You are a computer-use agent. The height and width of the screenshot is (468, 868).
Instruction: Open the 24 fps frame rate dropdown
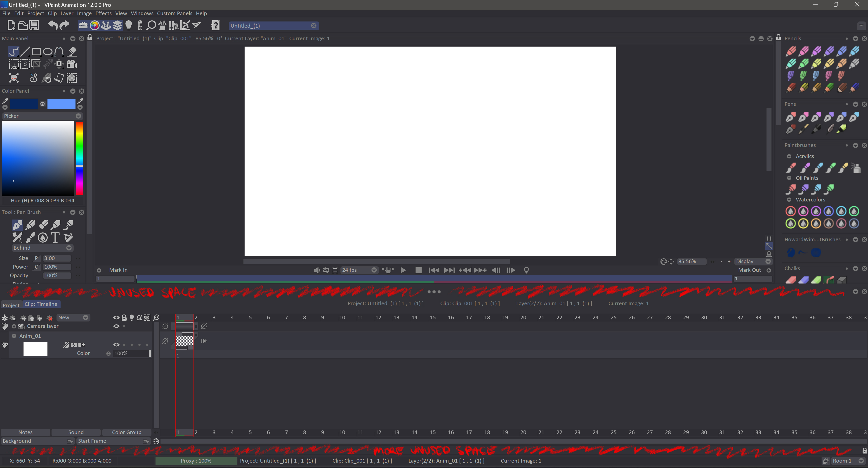click(359, 270)
